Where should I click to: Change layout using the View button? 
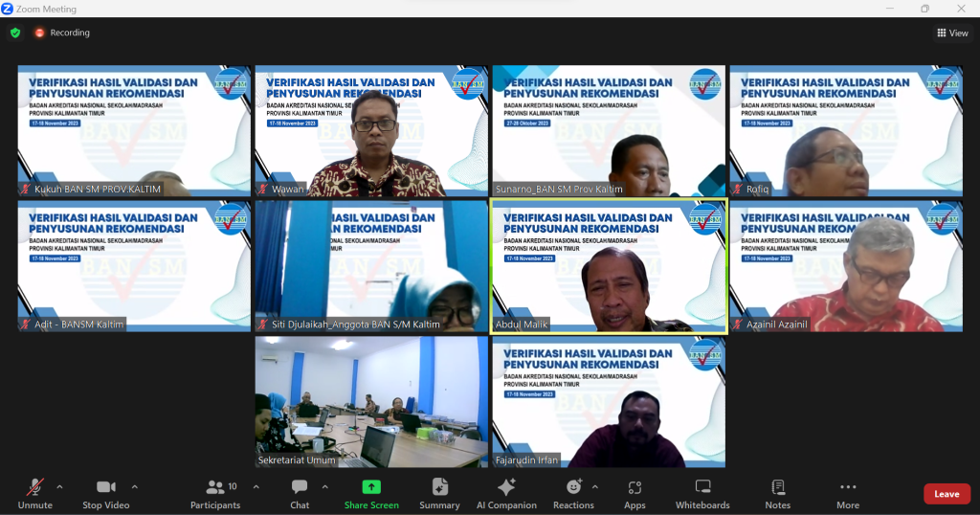pyautogui.click(x=952, y=34)
